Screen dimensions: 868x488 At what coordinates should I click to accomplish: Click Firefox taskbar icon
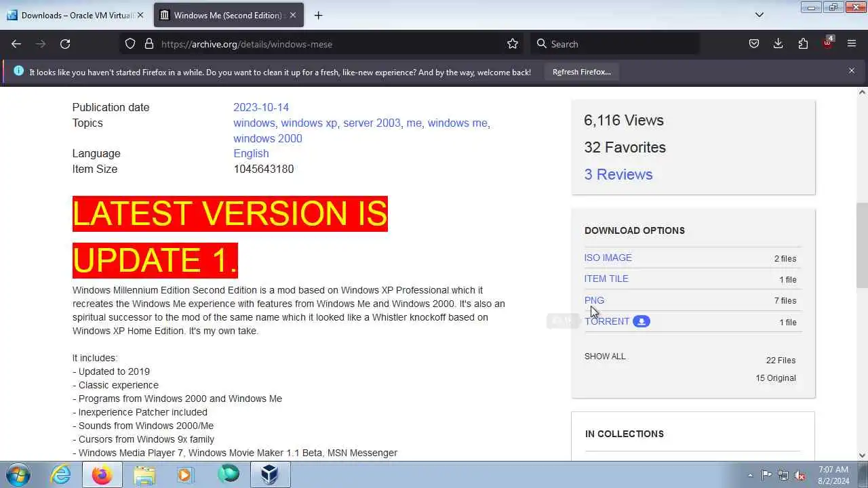[x=102, y=474]
